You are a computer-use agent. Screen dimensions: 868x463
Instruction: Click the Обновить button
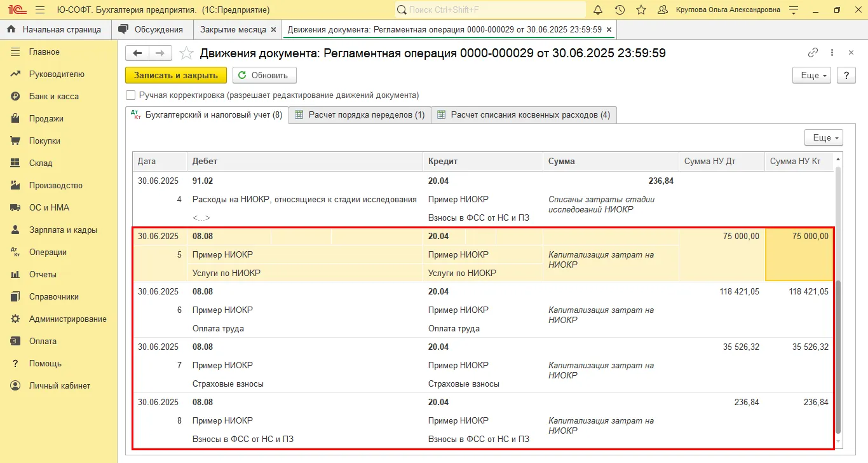(264, 75)
